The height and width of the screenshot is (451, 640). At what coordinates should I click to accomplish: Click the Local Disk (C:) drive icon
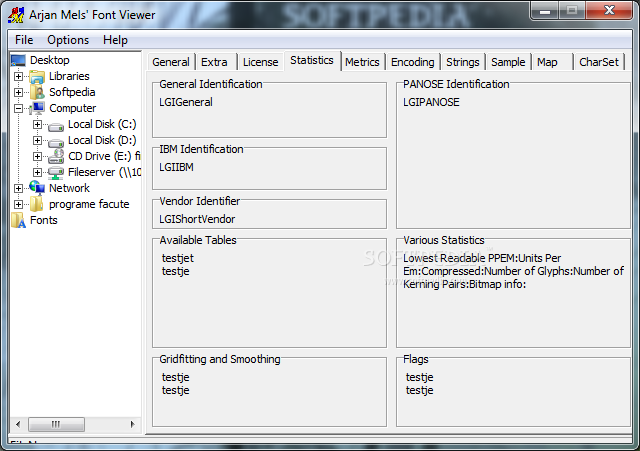tap(56, 126)
